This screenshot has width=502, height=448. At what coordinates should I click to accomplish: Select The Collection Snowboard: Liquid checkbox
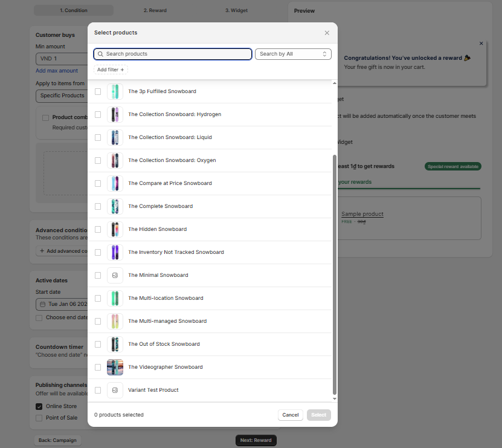(x=98, y=137)
